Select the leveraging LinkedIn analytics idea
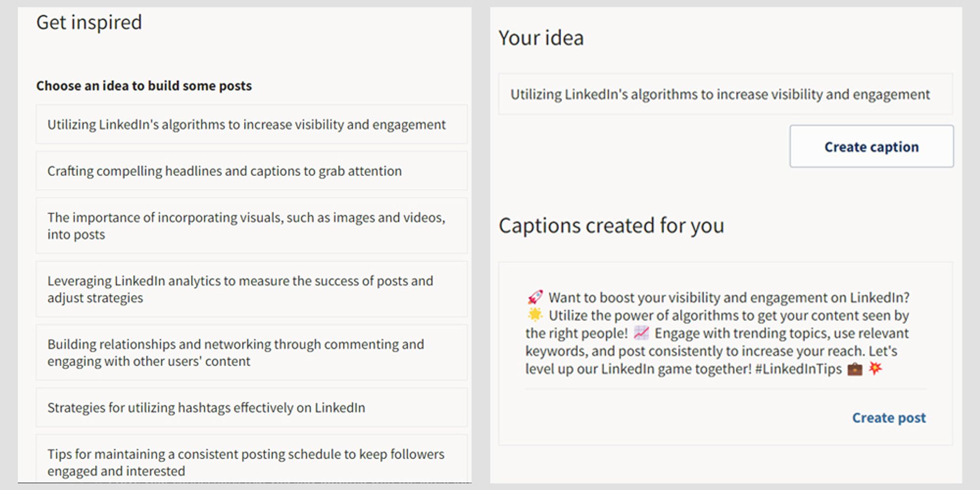 (251, 289)
